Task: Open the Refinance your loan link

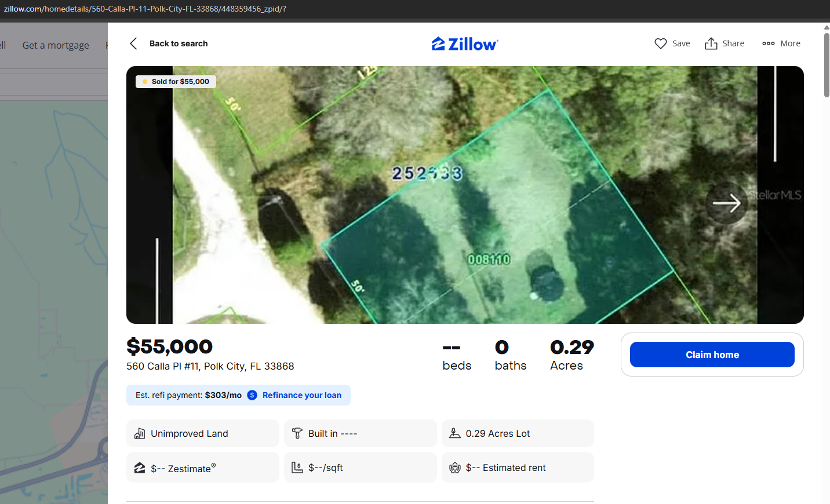Action: click(301, 395)
